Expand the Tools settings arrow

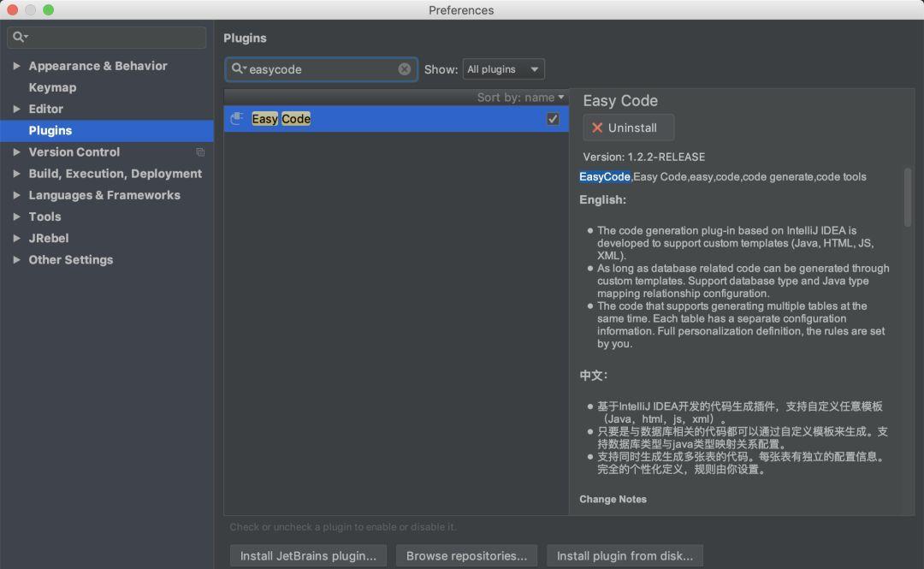(16, 216)
